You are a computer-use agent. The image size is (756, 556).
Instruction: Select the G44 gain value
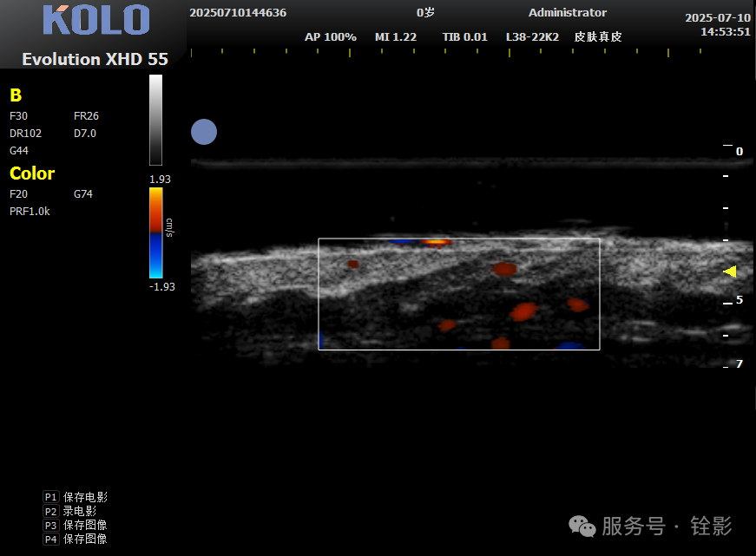[19, 151]
